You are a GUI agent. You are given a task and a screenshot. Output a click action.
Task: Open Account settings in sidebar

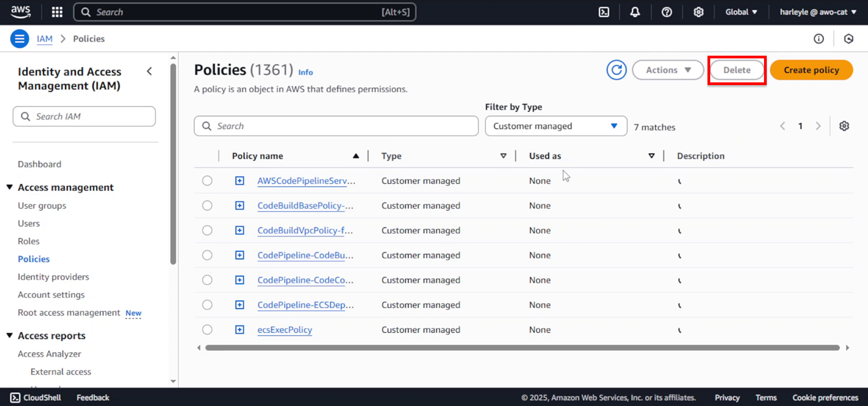point(51,295)
